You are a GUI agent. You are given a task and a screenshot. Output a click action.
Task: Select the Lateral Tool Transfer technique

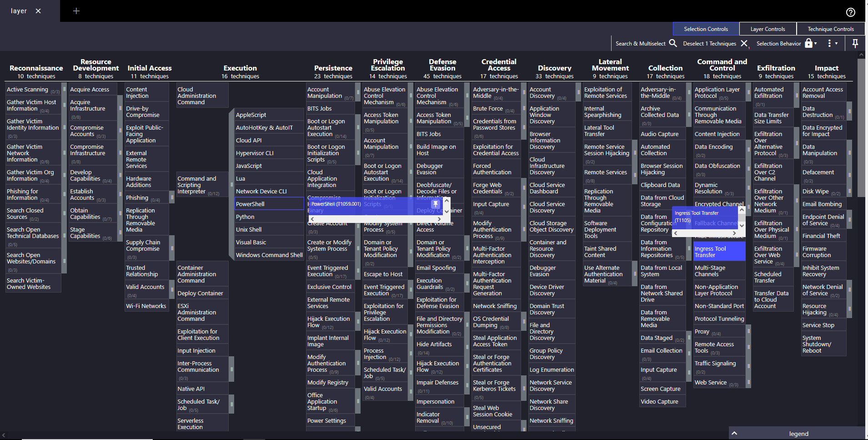[607, 130]
